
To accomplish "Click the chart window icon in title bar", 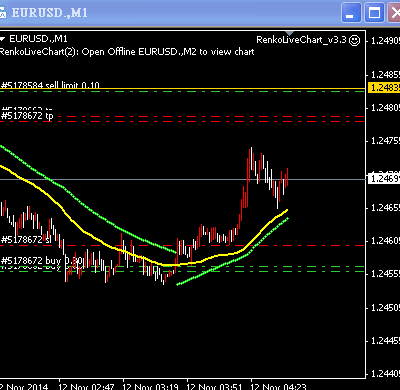I will pyautogui.click(x=3, y=13).
